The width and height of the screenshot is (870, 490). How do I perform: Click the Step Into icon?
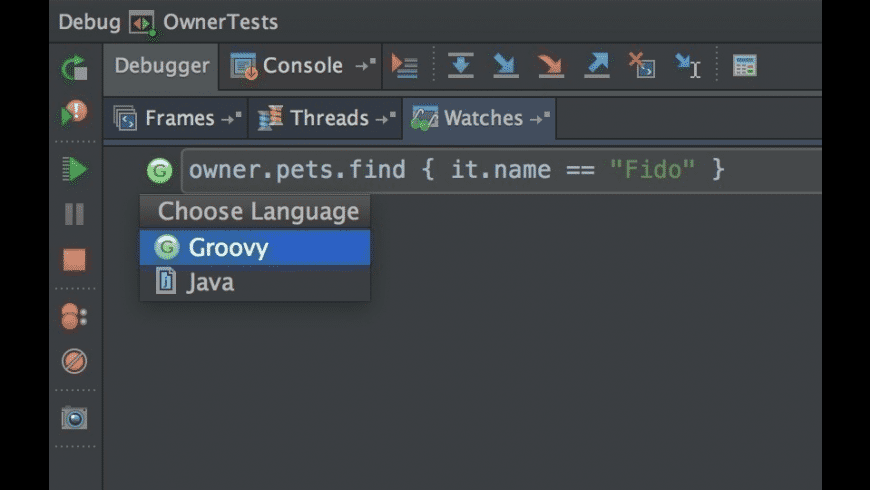point(505,65)
